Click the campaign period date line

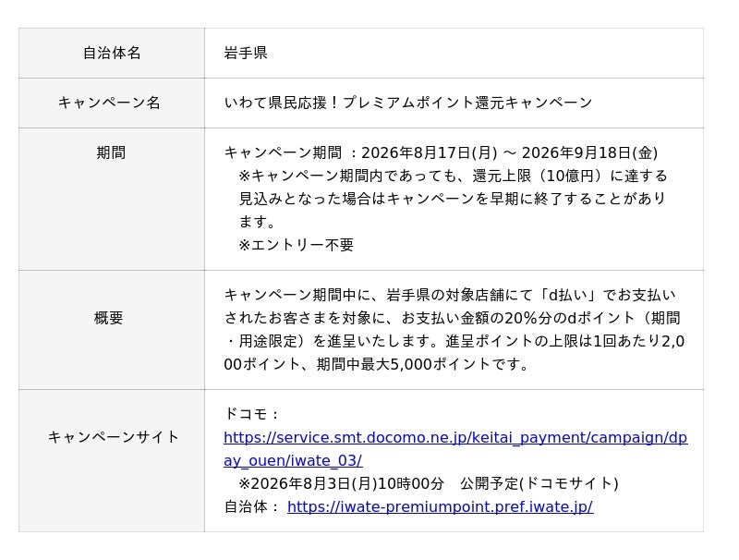[441, 152]
